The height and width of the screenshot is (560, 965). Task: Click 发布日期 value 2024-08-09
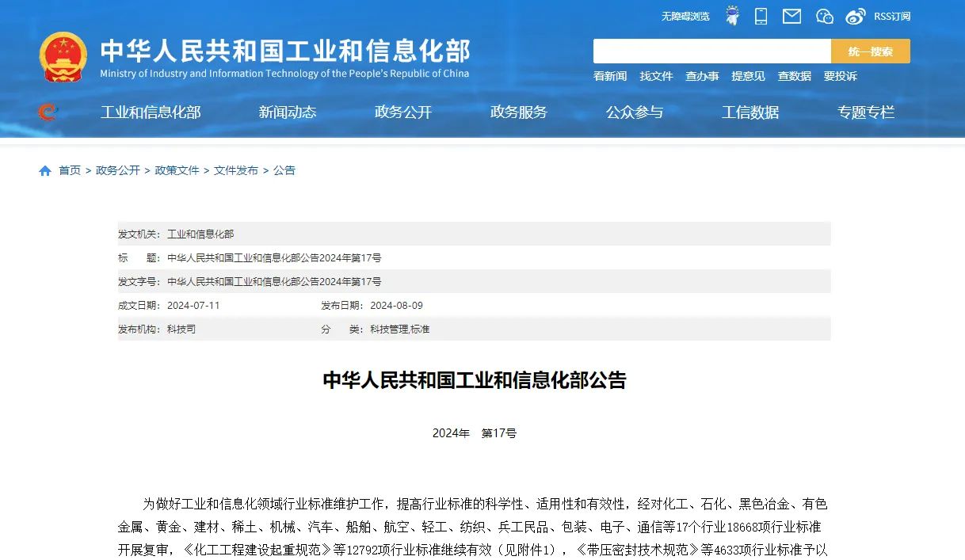click(x=397, y=306)
